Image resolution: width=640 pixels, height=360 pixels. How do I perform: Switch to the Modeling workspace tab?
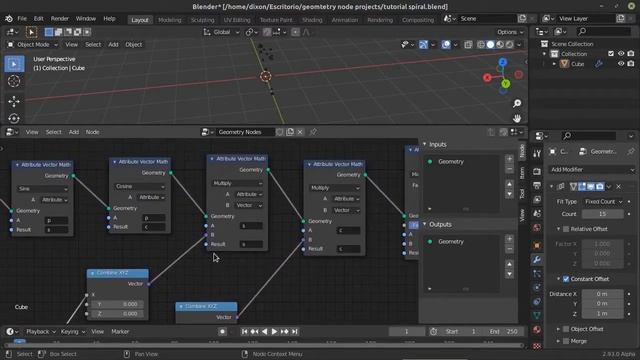pos(169,20)
